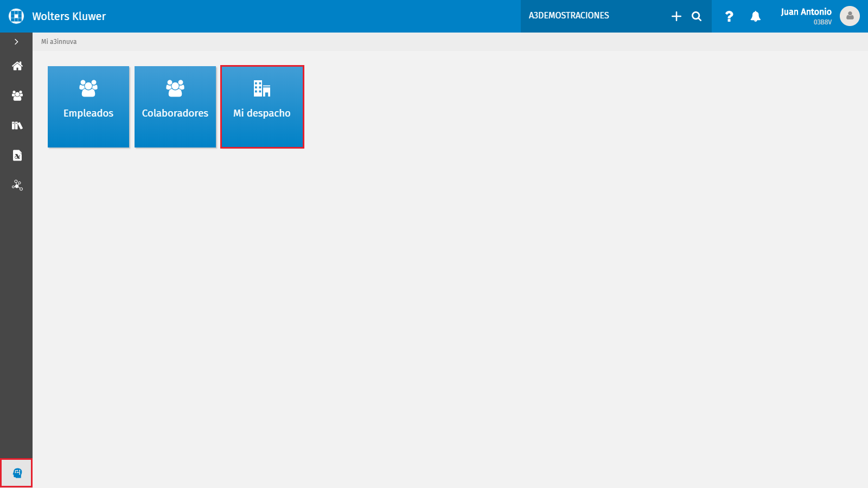Image resolution: width=868 pixels, height=488 pixels.
Task: Click the search magnifier icon
Action: (x=697, y=16)
